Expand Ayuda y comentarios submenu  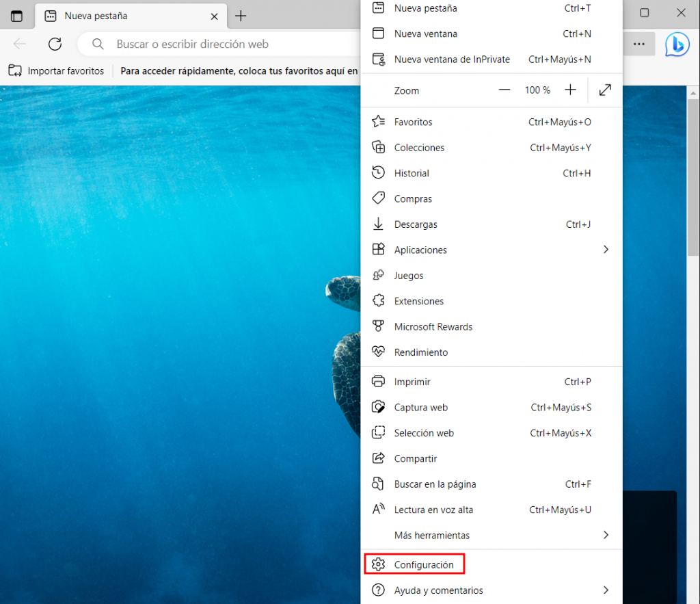point(605,590)
